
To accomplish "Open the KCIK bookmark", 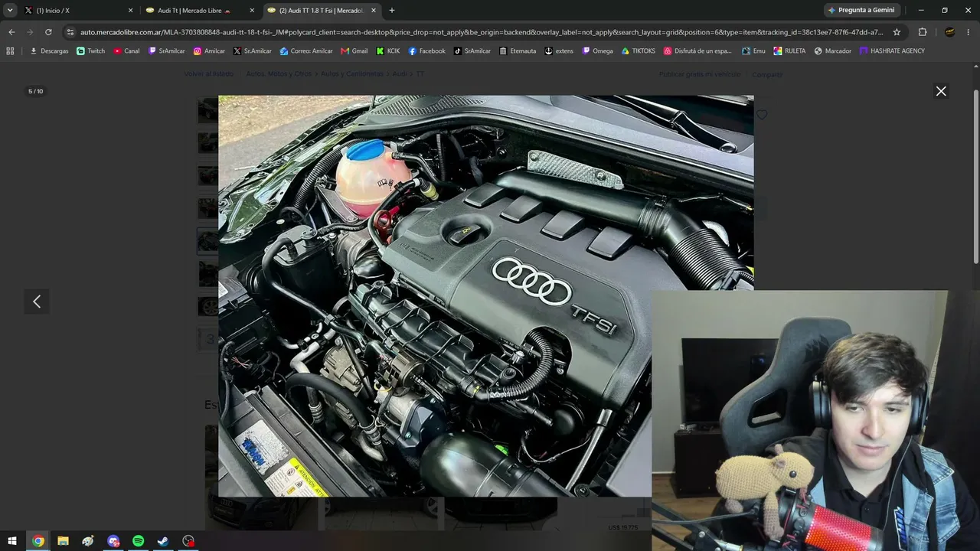I will (x=388, y=51).
